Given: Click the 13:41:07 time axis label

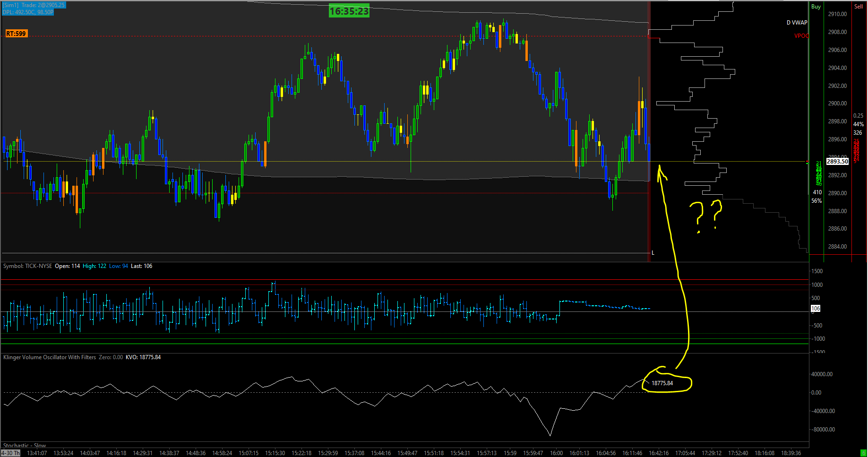Looking at the screenshot, I should tap(37, 453).
